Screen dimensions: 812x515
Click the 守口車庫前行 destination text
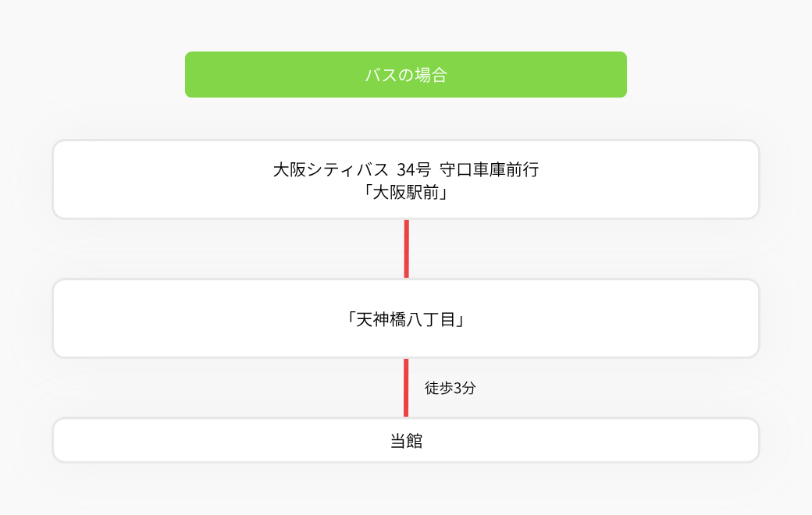point(490,170)
